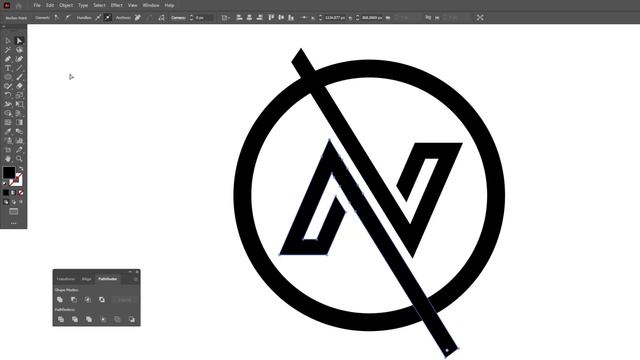Select the Paintbrush tool
Screen dimensions: 640x360
point(19,77)
